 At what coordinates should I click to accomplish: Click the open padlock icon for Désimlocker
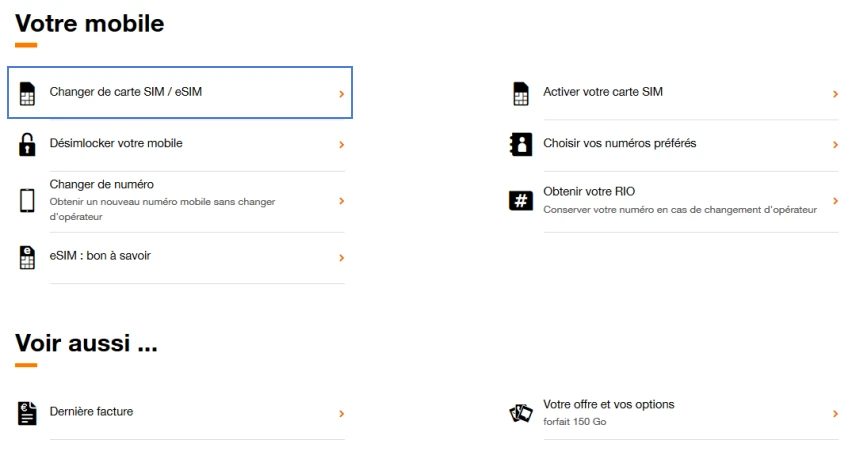click(x=27, y=145)
